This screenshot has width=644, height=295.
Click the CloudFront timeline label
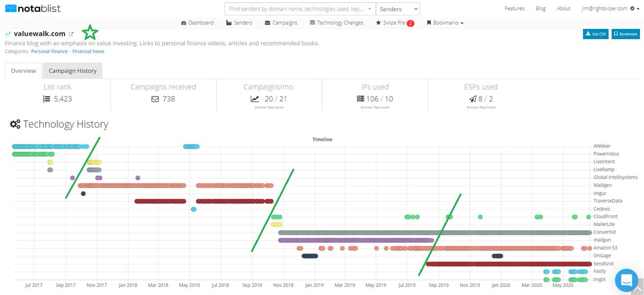click(605, 217)
